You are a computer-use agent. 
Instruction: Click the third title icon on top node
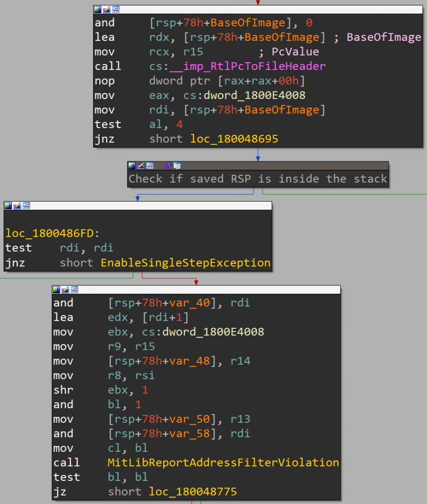coord(115,9)
